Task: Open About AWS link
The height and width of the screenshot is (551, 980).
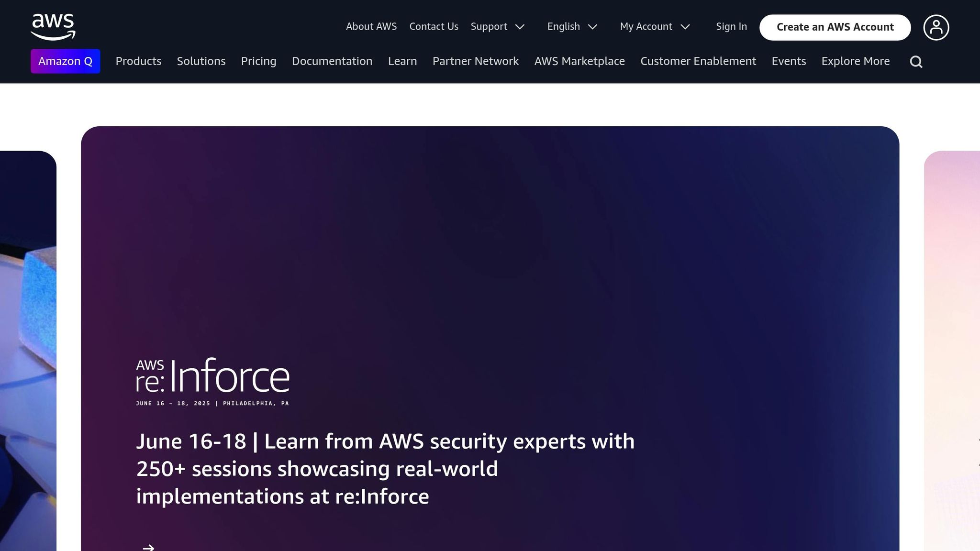Action: 371,27
